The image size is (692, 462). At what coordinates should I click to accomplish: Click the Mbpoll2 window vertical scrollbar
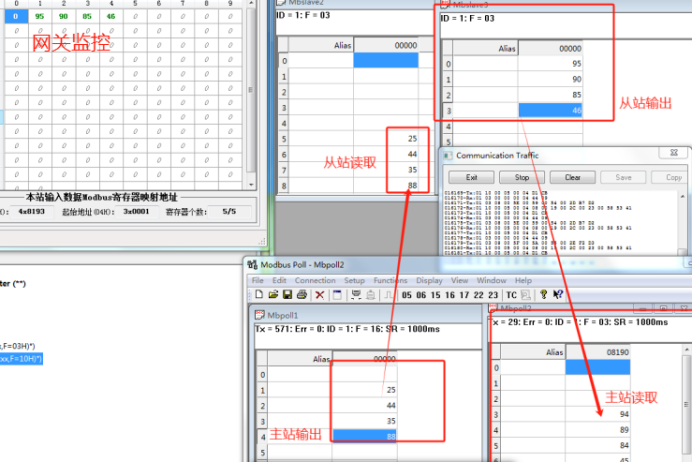pos(686,404)
